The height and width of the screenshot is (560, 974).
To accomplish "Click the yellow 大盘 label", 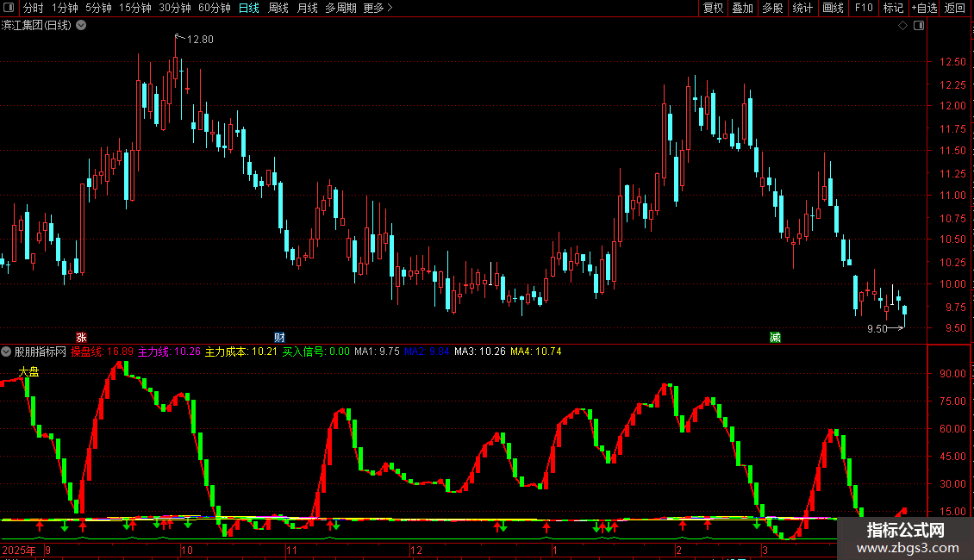I will 28,372.
